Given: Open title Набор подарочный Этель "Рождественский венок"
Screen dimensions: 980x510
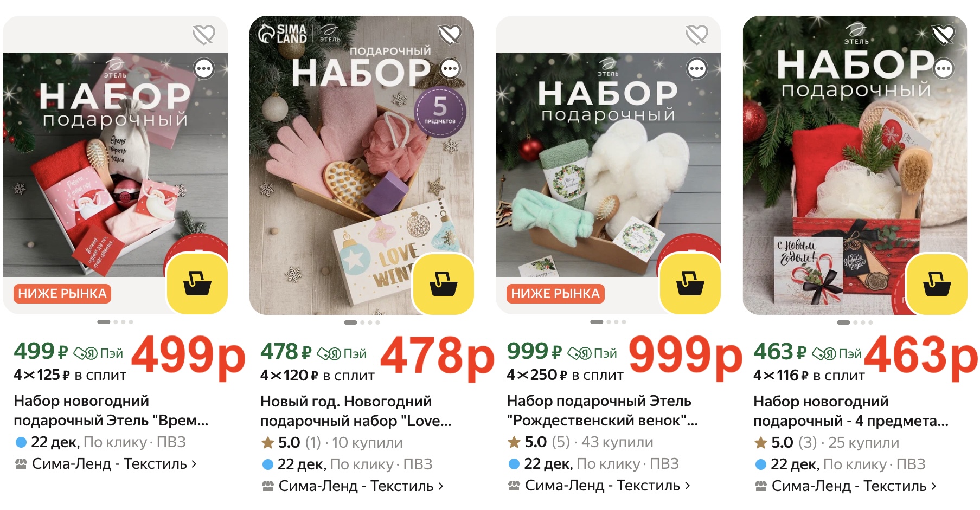Looking at the screenshot, I should pyautogui.click(x=603, y=411).
